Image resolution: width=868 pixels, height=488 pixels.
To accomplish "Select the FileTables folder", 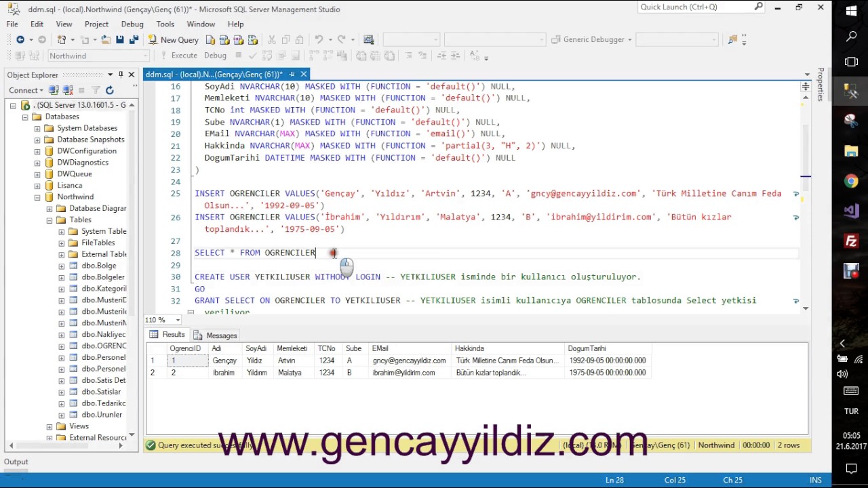I will (98, 243).
